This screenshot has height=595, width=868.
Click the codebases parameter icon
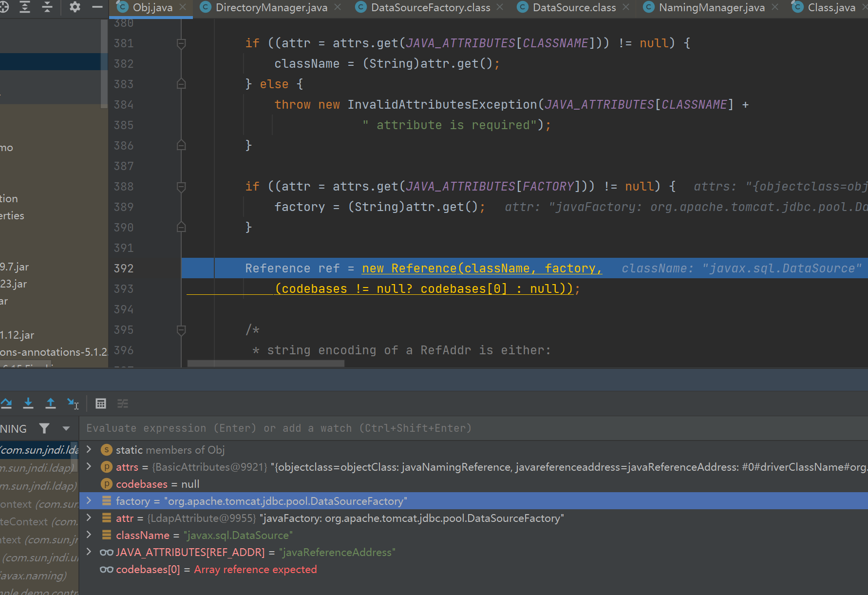click(x=106, y=484)
